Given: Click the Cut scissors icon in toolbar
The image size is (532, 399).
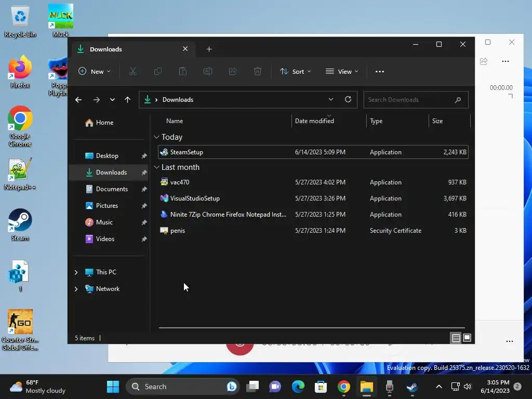Looking at the screenshot, I should [132, 71].
